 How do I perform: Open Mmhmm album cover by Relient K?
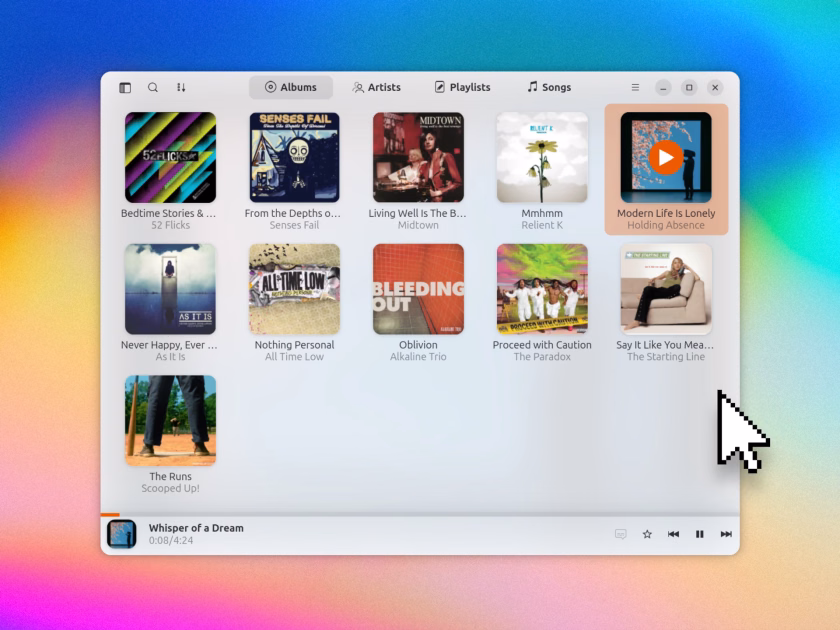(542, 158)
